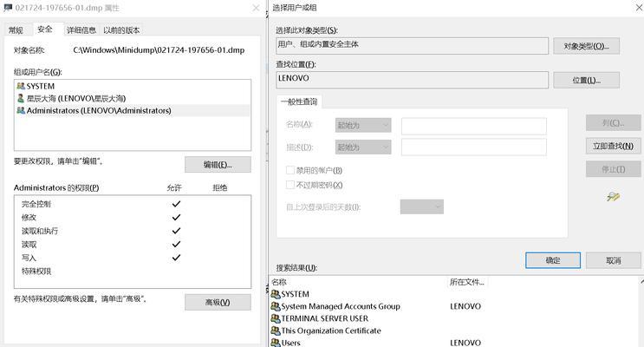Switch to 以前的版本 tab

click(121, 30)
